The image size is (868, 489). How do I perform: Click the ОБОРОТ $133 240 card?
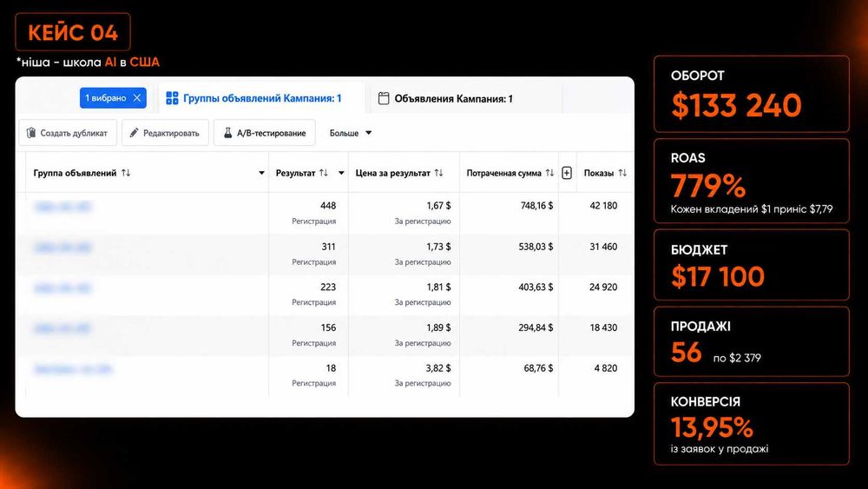pos(751,94)
